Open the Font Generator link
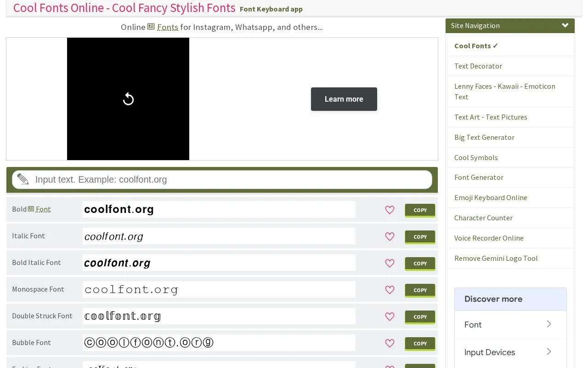The height and width of the screenshot is (368, 588). pos(479,177)
